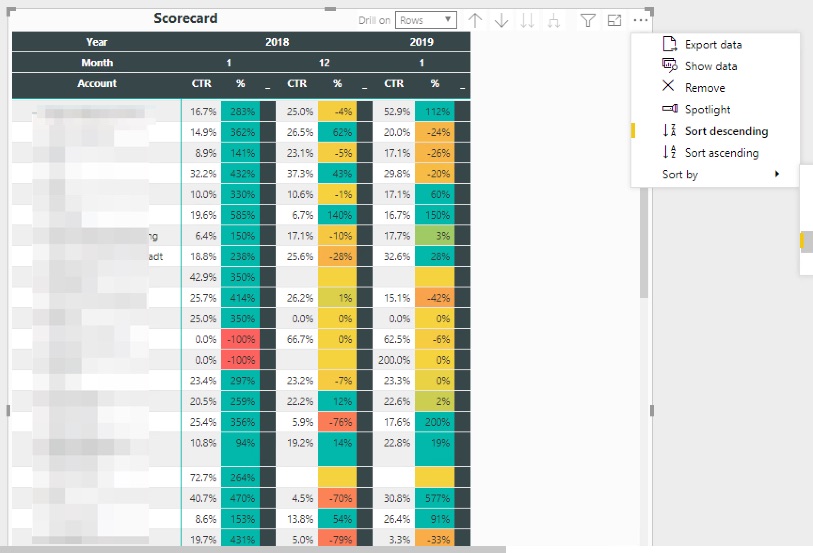Screen dimensions: 813x553
Task: Click the drill down arrow icon
Action: click(x=501, y=21)
